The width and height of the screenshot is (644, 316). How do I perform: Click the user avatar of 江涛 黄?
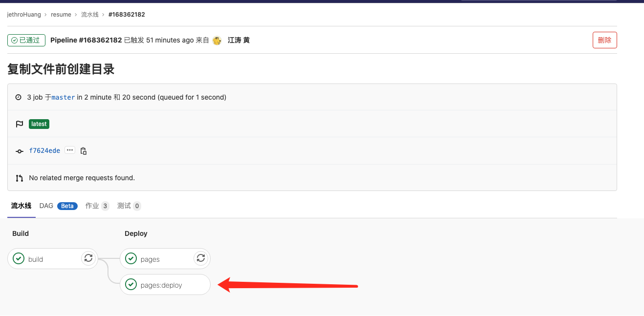click(217, 41)
